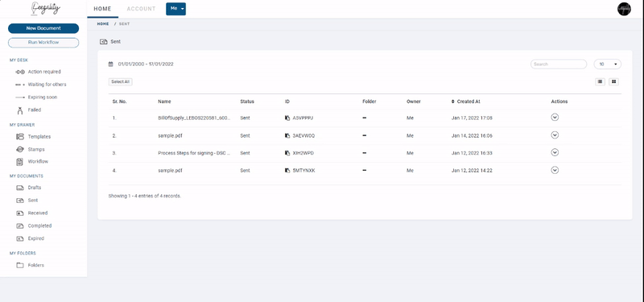Copy document ID A5VPPPJ using copy icon
Screen dimensions: 644x302
(287, 118)
